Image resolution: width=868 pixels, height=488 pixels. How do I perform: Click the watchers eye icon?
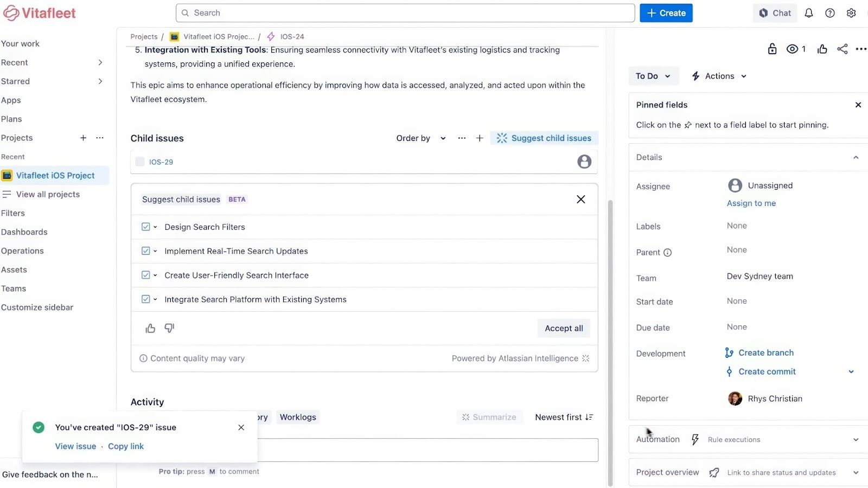[793, 49]
